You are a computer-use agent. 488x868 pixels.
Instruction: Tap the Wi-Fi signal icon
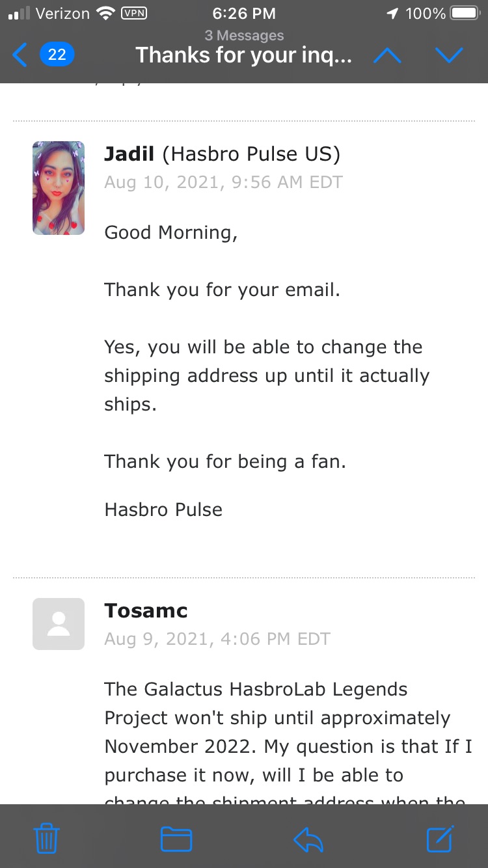pyautogui.click(x=105, y=13)
